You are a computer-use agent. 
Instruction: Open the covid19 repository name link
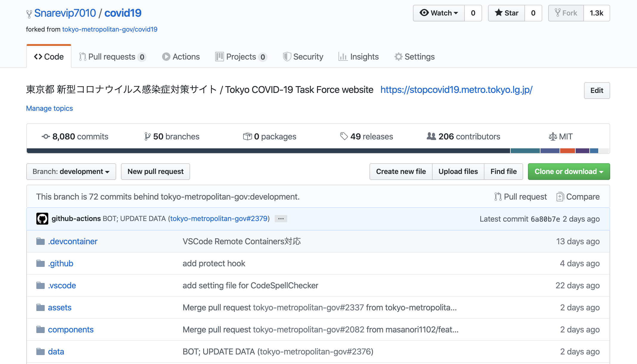coord(123,13)
